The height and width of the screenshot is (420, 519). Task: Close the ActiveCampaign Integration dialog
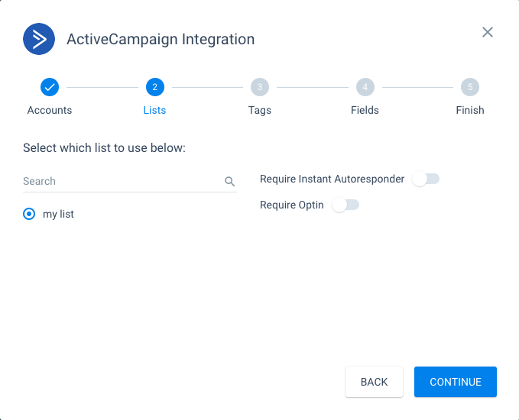(x=487, y=32)
